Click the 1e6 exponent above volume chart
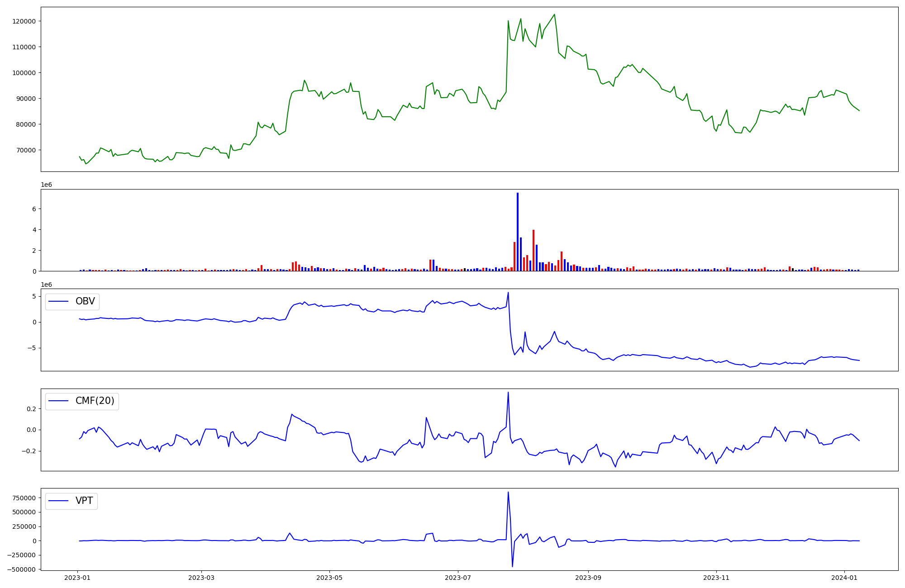Screen dimensions: 905x588 pos(46,185)
